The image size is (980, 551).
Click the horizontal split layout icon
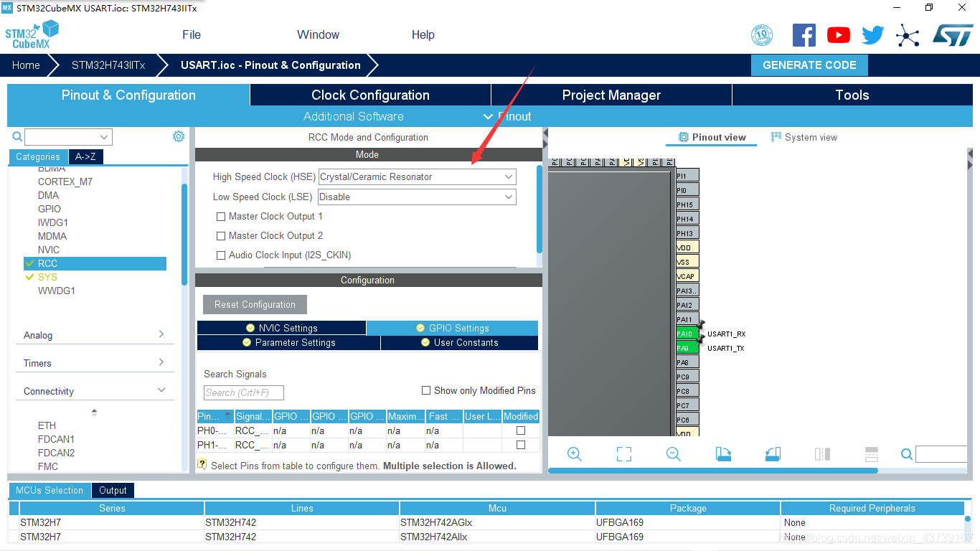click(x=872, y=454)
